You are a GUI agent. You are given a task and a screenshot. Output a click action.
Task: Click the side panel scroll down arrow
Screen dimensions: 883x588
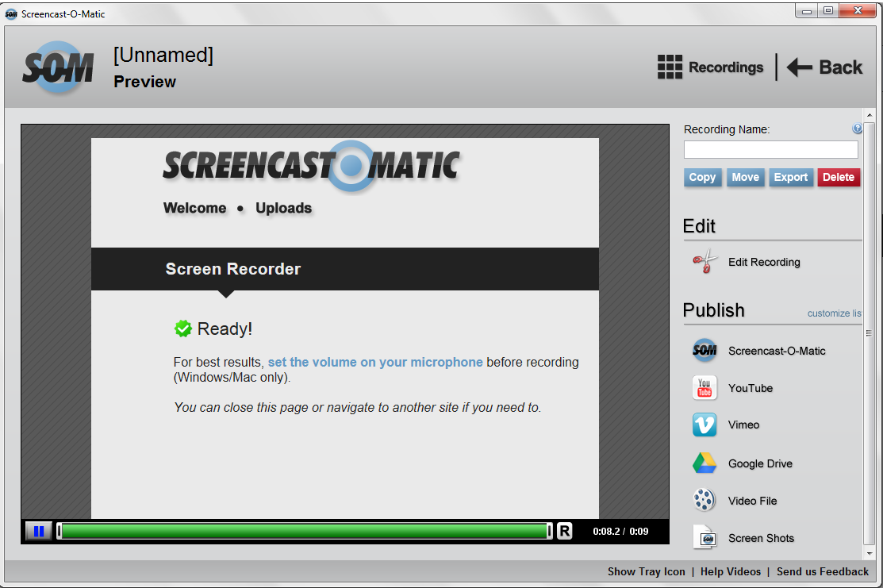pyautogui.click(x=870, y=554)
